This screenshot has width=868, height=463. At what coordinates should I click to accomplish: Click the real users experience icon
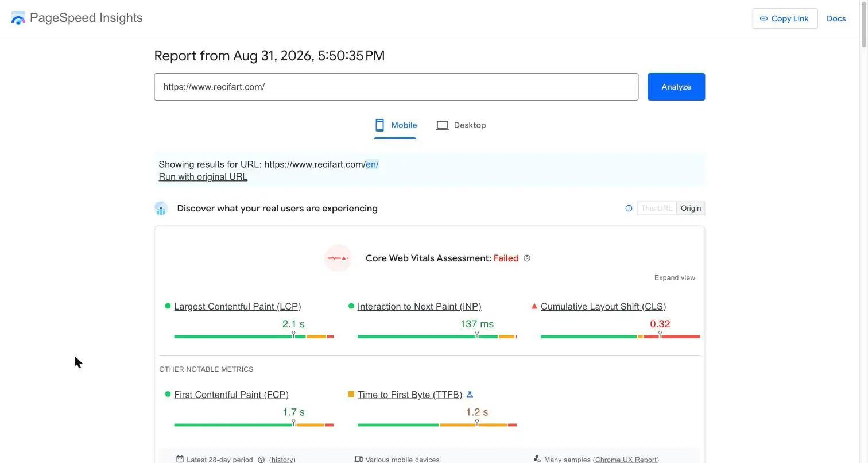161,209
